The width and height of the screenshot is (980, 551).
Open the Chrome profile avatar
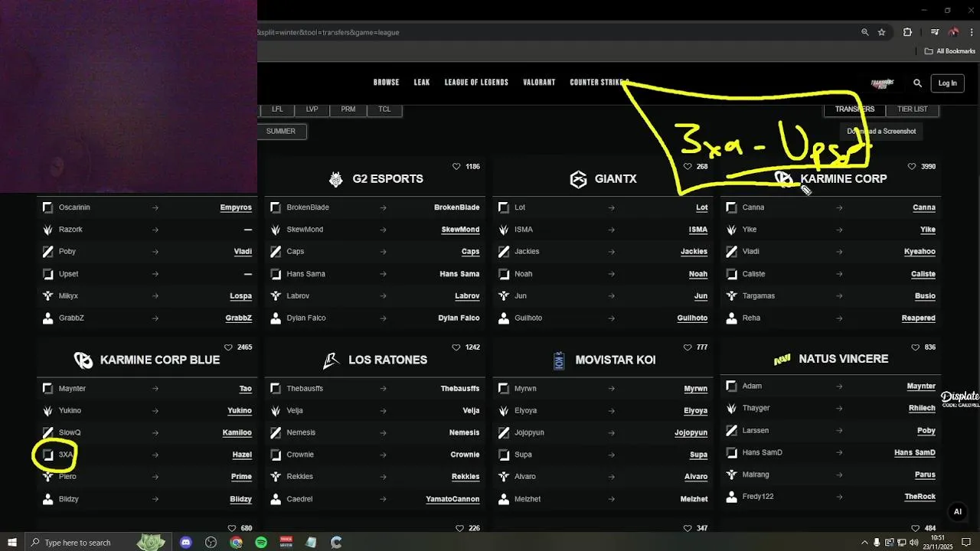click(x=953, y=32)
